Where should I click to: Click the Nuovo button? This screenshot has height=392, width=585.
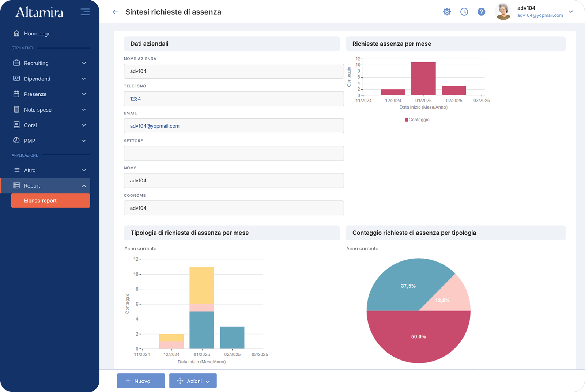click(x=141, y=381)
